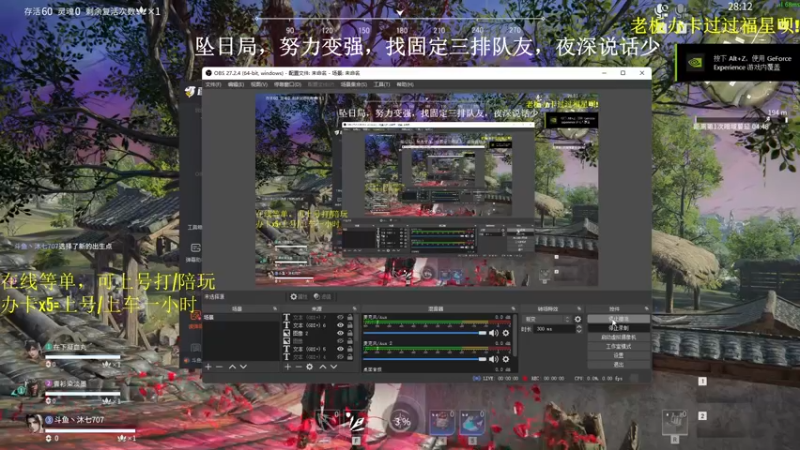800x450 pixels.
Task: Move scene down arrow in Scenes panel
Action: (243, 366)
